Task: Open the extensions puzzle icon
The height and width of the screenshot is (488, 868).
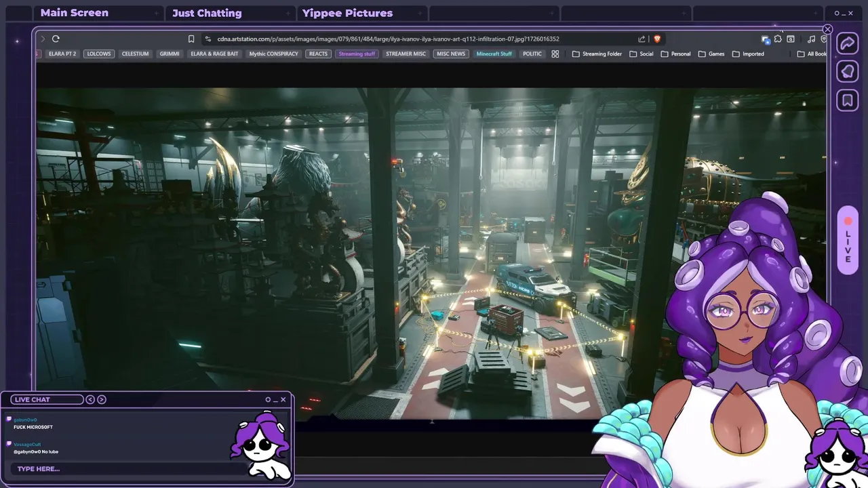Action: coord(778,39)
